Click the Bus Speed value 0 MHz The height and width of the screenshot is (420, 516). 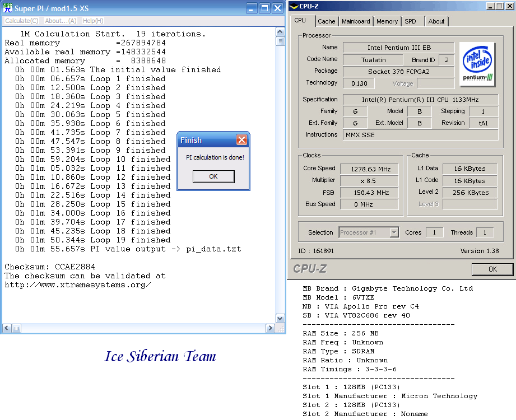369,204
